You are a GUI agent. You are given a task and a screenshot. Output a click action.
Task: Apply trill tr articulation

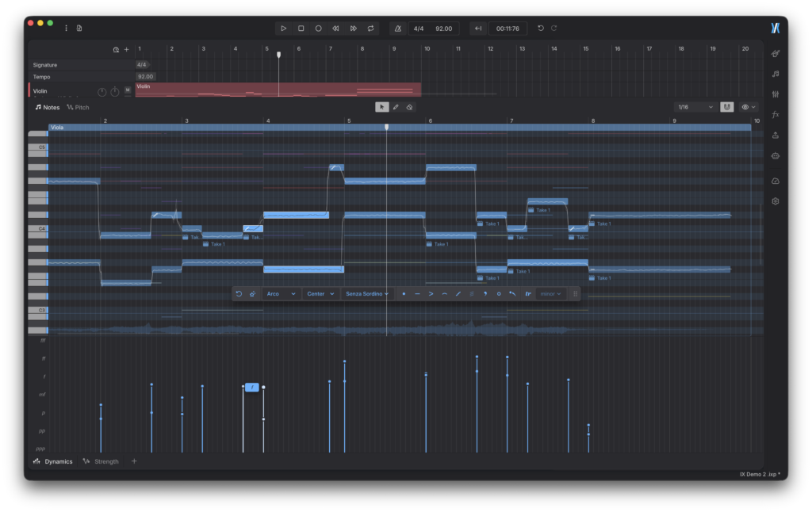[x=528, y=293]
